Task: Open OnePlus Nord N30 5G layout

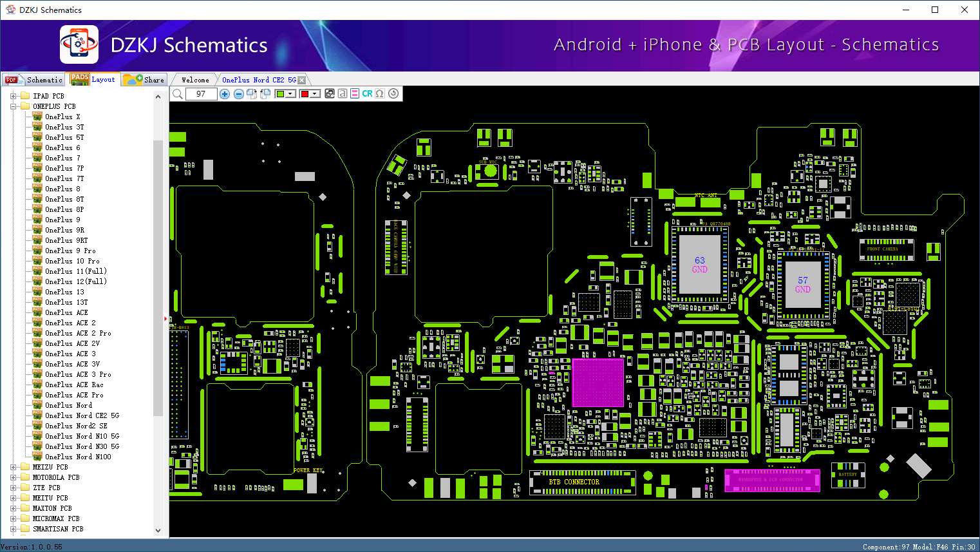Action: pyautogui.click(x=82, y=446)
